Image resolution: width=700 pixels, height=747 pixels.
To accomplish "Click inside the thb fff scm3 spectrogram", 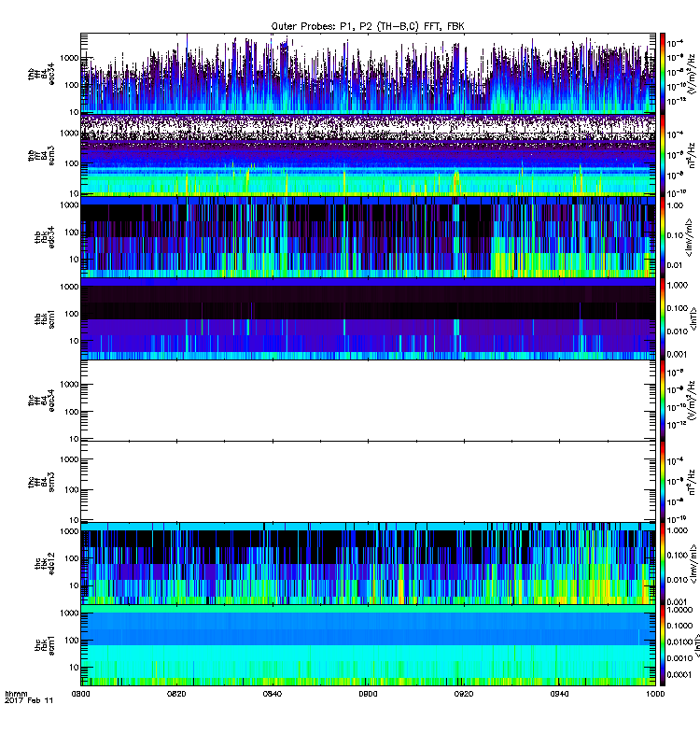I will (368, 155).
